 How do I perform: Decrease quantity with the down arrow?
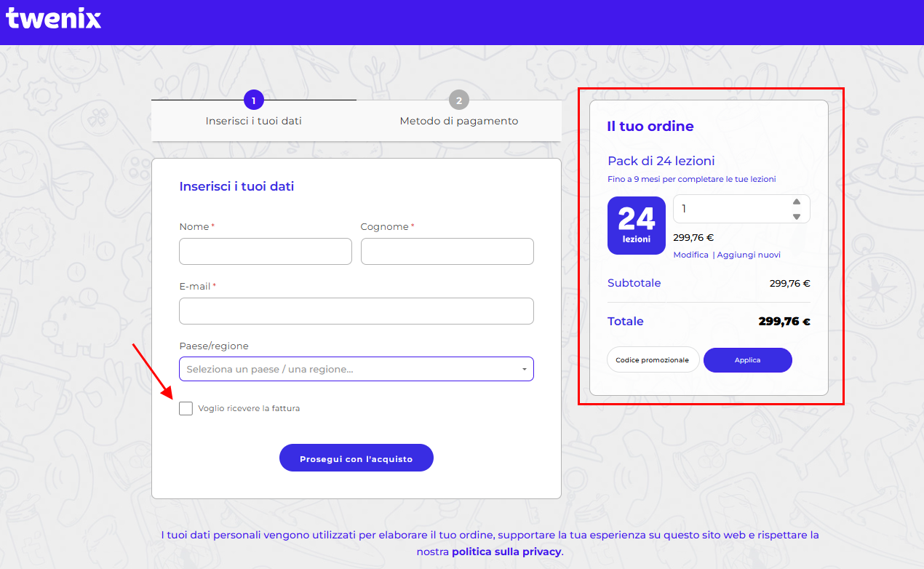point(797,216)
